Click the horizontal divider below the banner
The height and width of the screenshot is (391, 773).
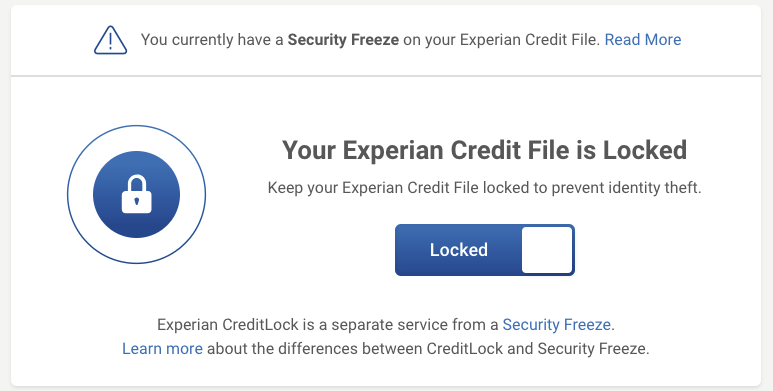(x=386, y=76)
